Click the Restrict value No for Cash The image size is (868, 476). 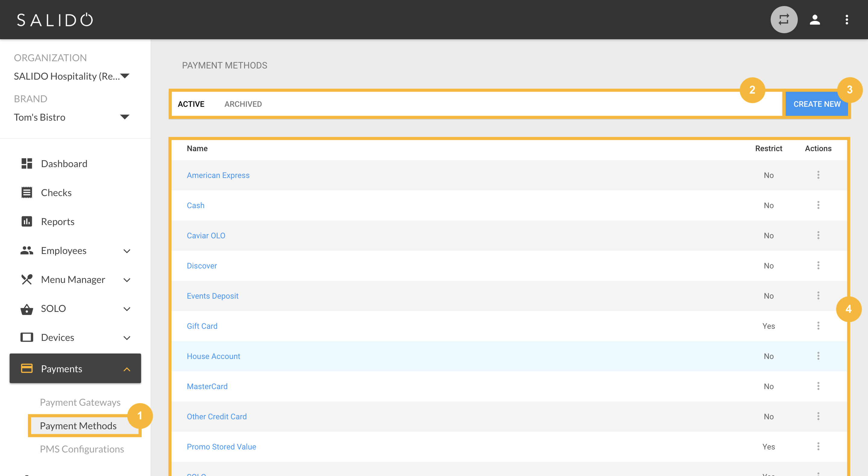pyautogui.click(x=769, y=205)
